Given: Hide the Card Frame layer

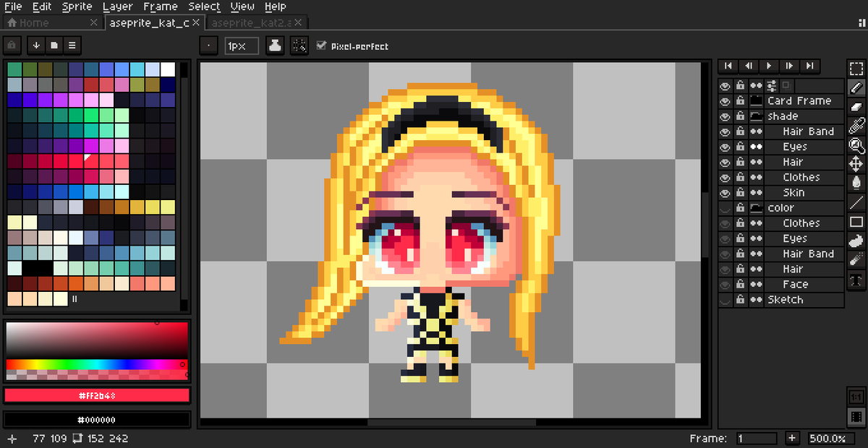Looking at the screenshot, I should (725, 101).
